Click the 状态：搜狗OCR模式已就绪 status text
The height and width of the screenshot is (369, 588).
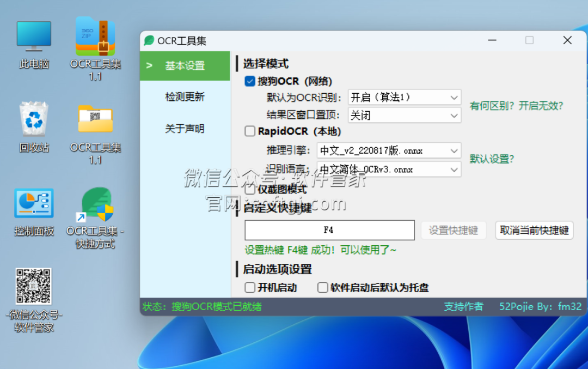click(x=202, y=307)
